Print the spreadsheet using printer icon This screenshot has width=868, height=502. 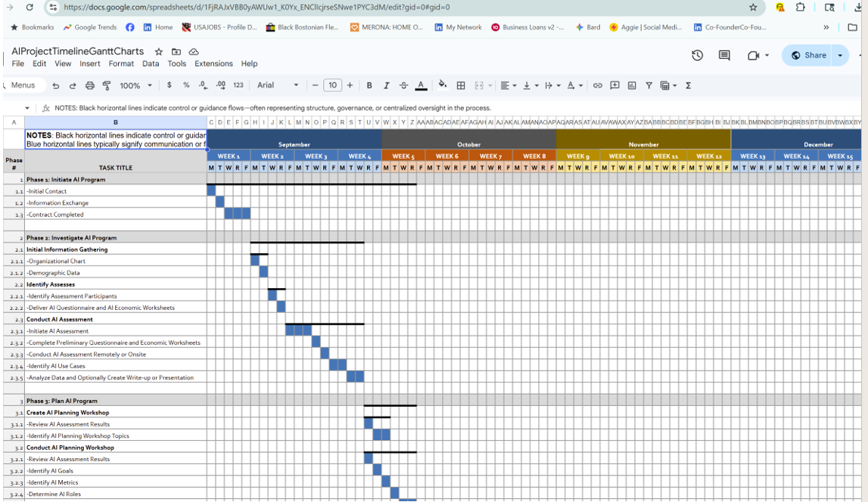(x=90, y=85)
